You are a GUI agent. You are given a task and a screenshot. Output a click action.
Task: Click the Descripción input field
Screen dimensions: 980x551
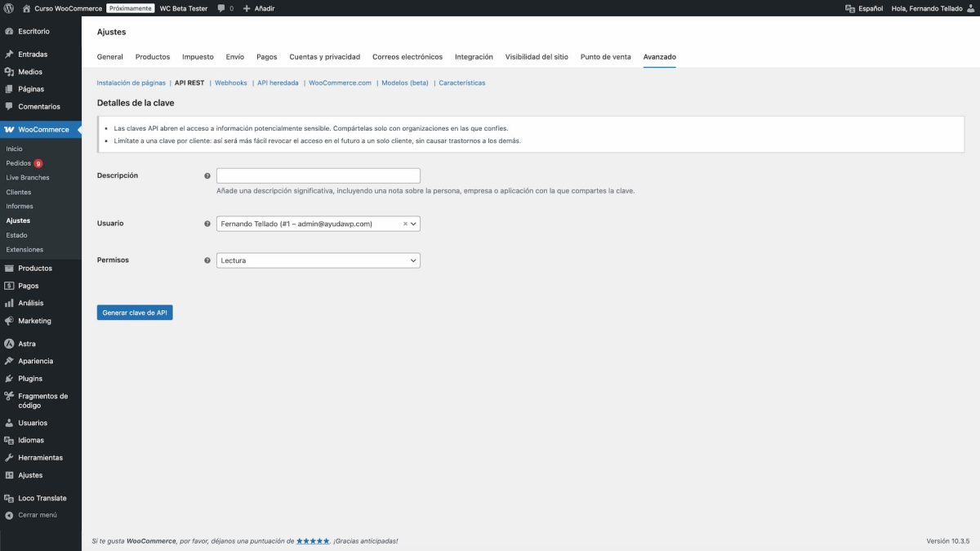(318, 175)
